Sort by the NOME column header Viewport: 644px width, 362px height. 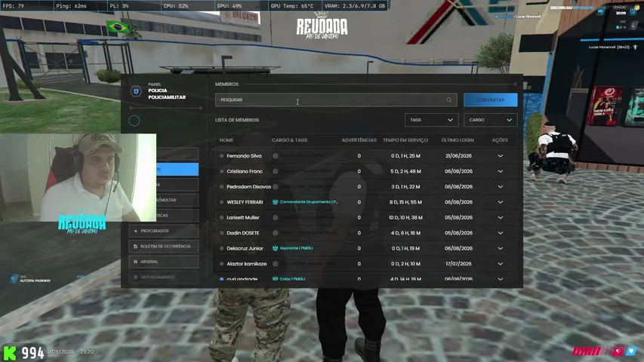(x=226, y=140)
